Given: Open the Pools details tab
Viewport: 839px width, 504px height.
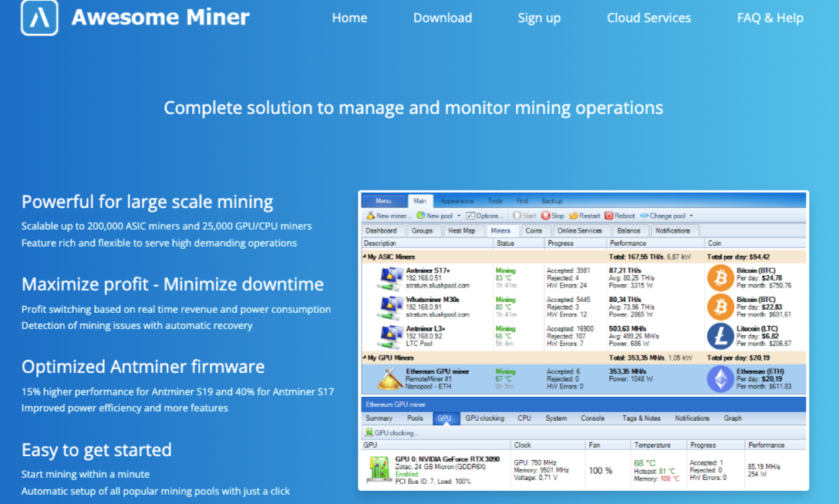Looking at the screenshot, I should pyautogui.click(x=415, y=418).
